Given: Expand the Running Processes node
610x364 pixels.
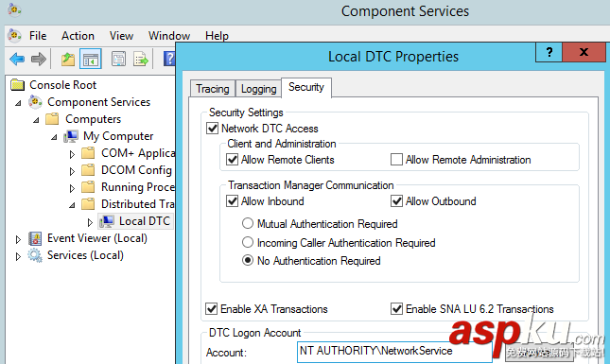Looking at the screenshot, I should pos(72,188).
